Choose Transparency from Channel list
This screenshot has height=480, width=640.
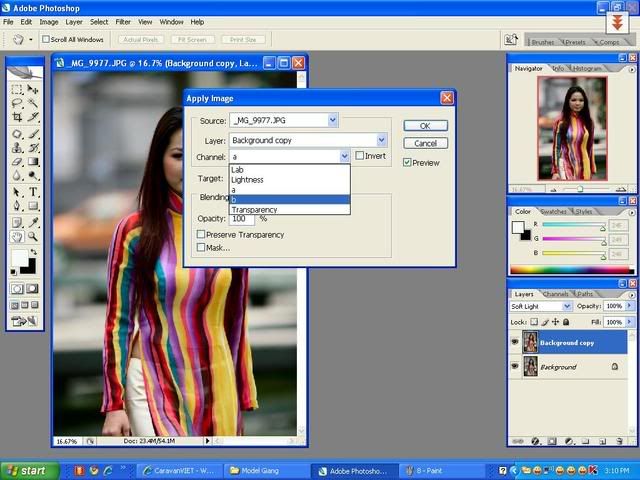[x=289, y=209]
